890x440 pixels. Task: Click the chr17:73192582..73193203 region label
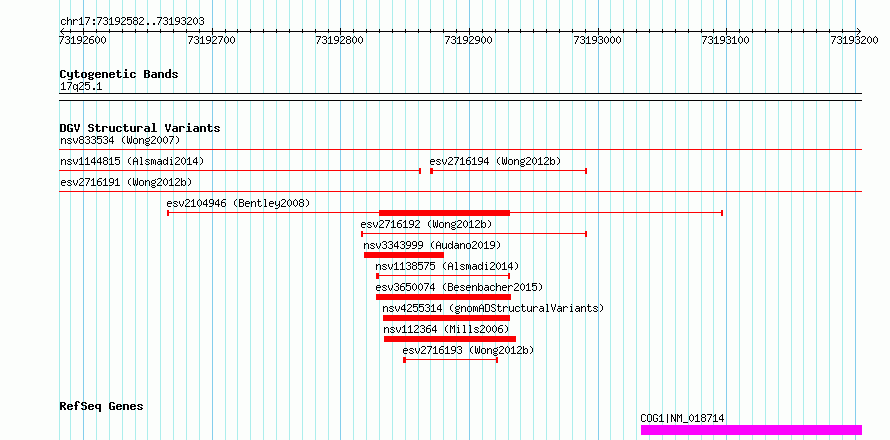tap(132, 22)
